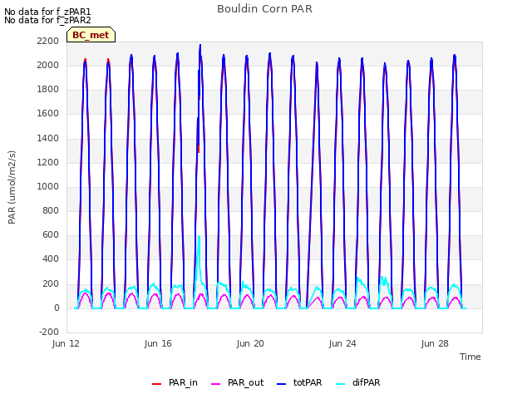Toggle the PAR_out legend entry

[x=237, y=382]
